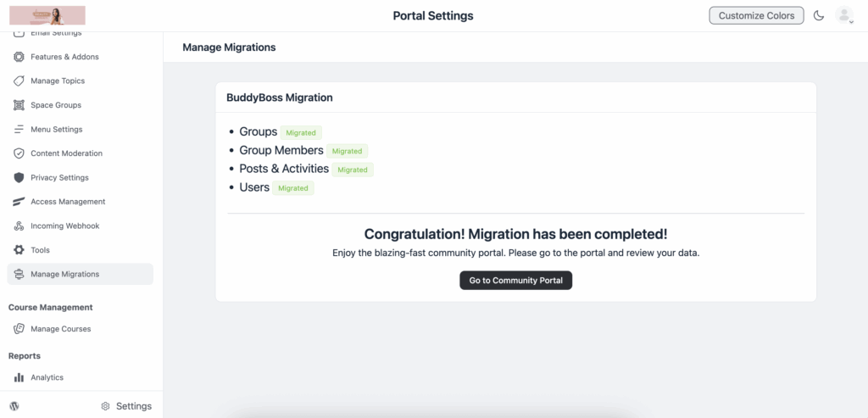Click the Posts & Activities list item text
The image size is (868, 418).
284,169
